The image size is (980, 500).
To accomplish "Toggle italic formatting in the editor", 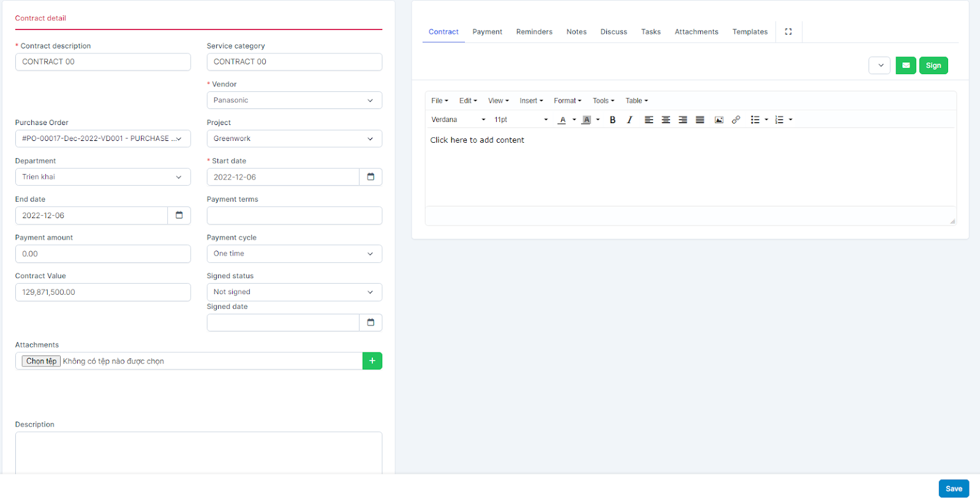I will click(x=629, y=120).
